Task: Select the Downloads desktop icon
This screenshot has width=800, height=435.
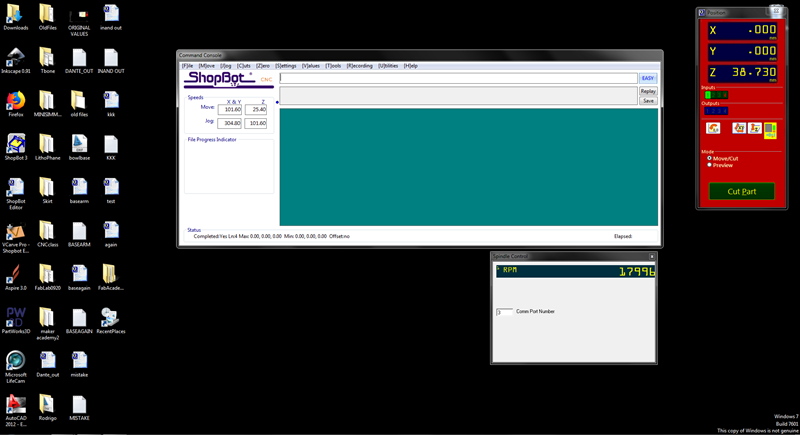Action: coord(16,17)
